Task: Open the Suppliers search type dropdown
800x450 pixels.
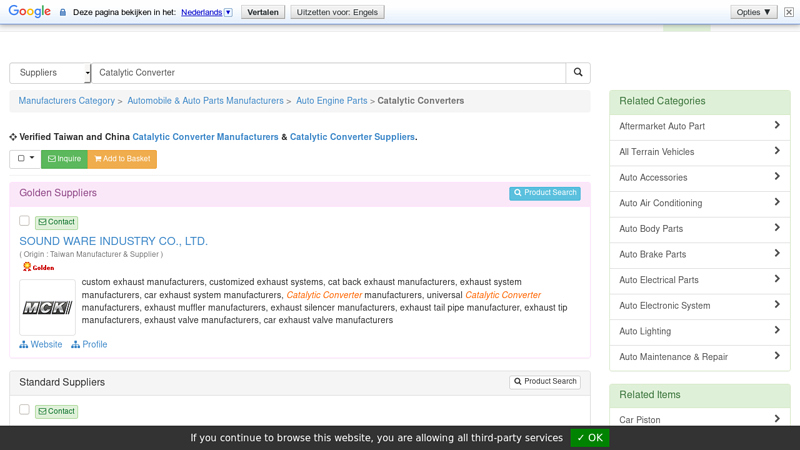Action: [x=50, y=73]
